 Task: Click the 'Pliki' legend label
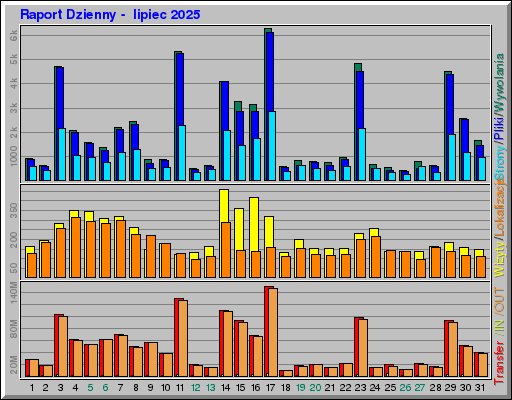tap(499, 128)
